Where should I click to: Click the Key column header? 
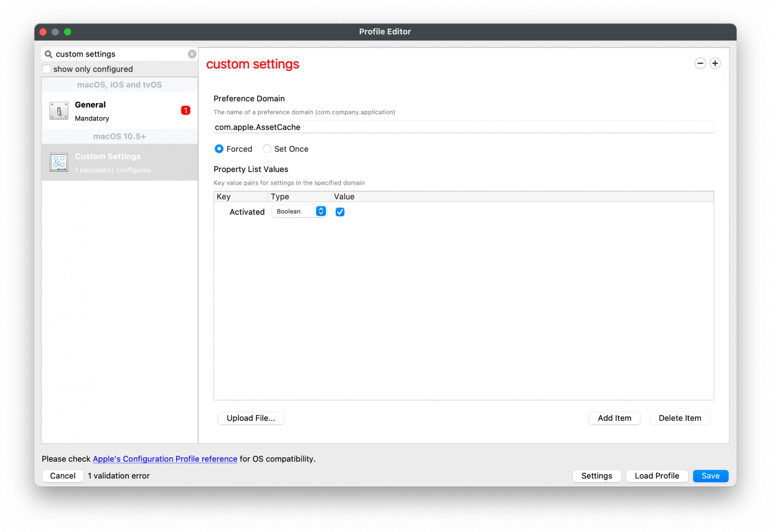241,196
